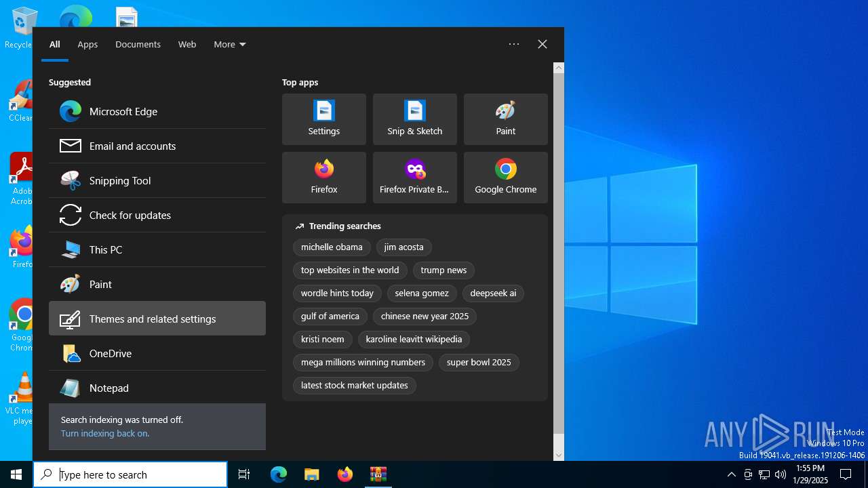The width and height of the screenshot is (868, 488).
Task: Open Snip & Sketch tile
Action: click(415, 119)
